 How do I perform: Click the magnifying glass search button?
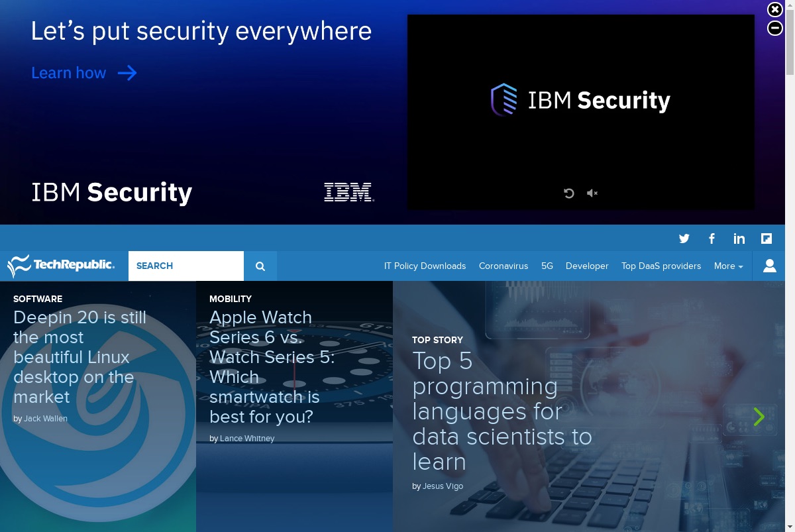[260, 266]
